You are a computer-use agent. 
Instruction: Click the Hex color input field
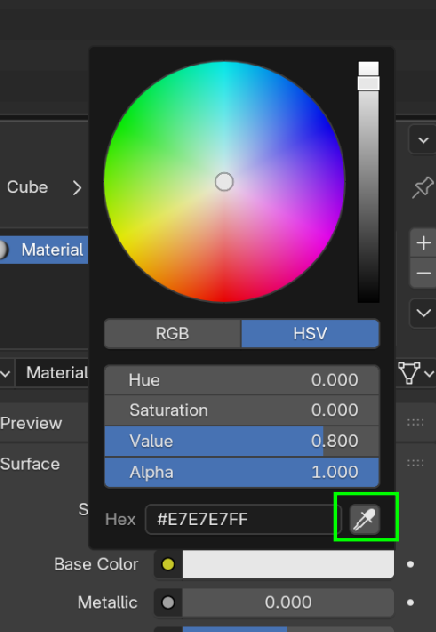coord(243,520)
